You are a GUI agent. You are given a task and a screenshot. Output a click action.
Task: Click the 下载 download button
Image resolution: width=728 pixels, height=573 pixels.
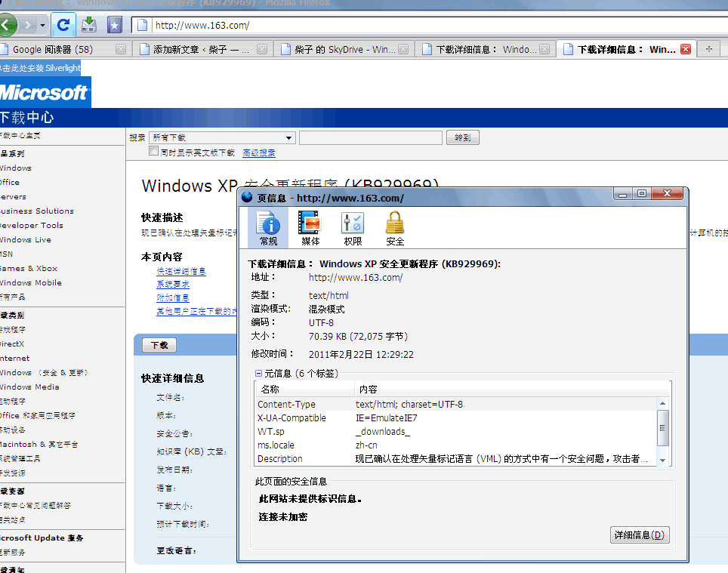pos(159,345)
